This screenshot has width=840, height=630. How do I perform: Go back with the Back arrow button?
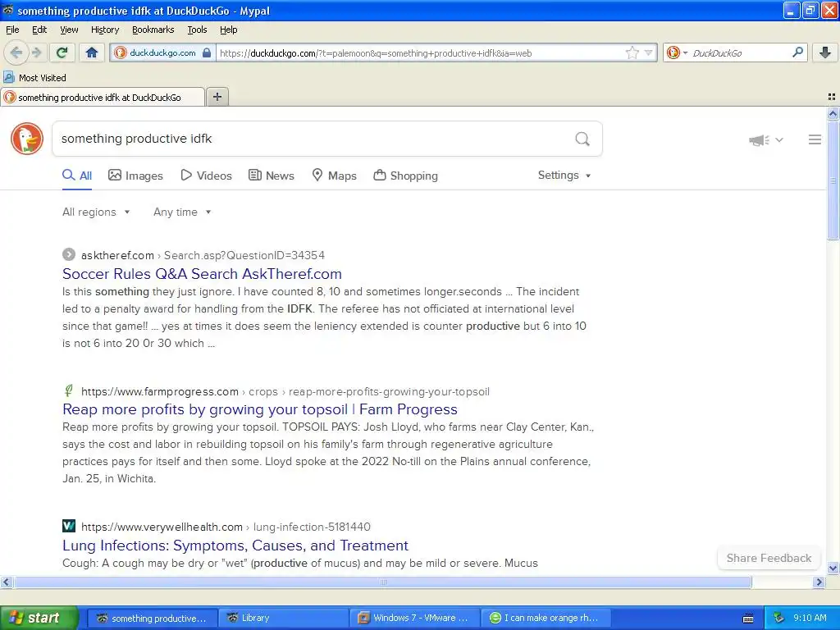(x=16, y=52)
